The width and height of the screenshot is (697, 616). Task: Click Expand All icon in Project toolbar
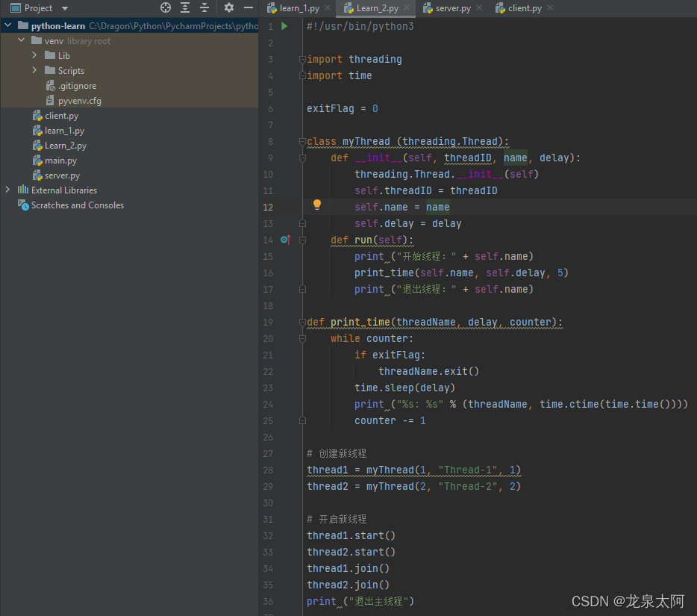185,7
